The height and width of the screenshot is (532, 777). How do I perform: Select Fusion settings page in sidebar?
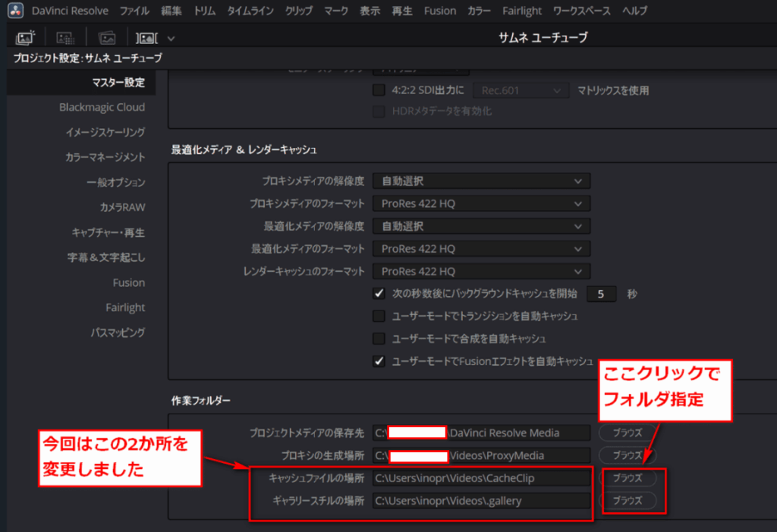(x=129, y=282)
